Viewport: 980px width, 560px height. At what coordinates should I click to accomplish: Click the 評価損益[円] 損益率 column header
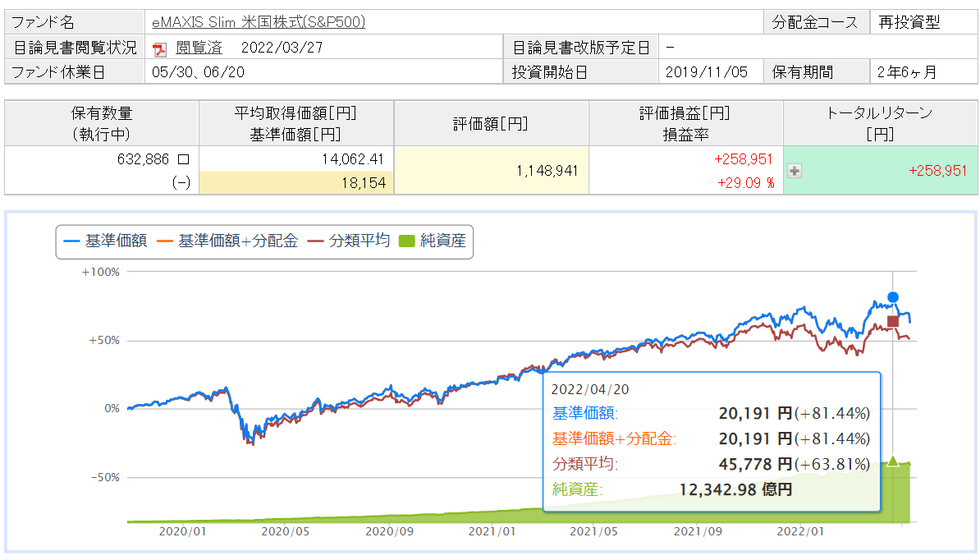tap(685, 123)
